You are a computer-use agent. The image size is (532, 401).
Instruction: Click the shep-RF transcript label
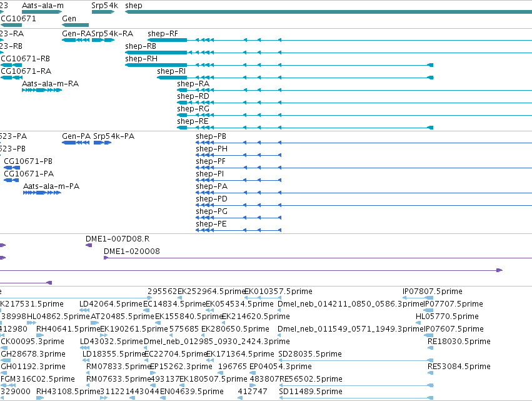163,34
